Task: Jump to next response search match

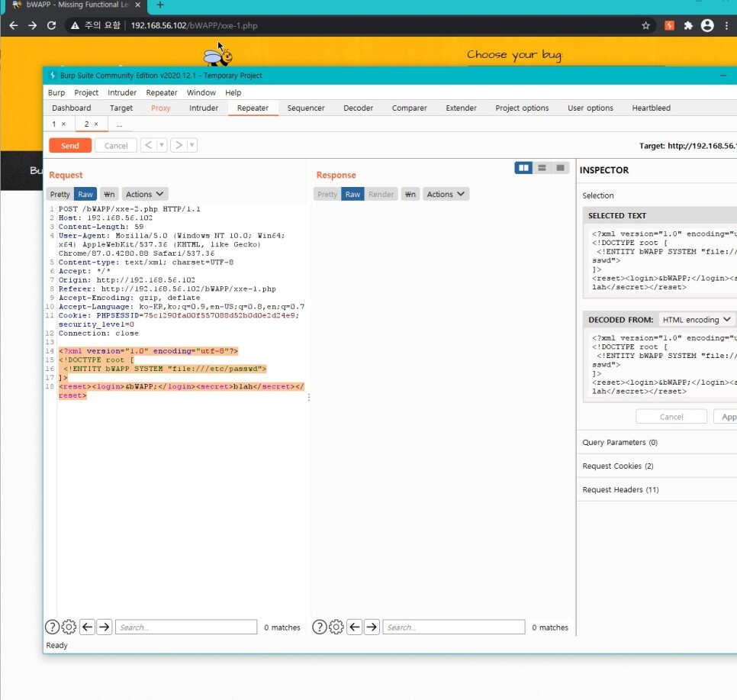Action: [372, 627]
